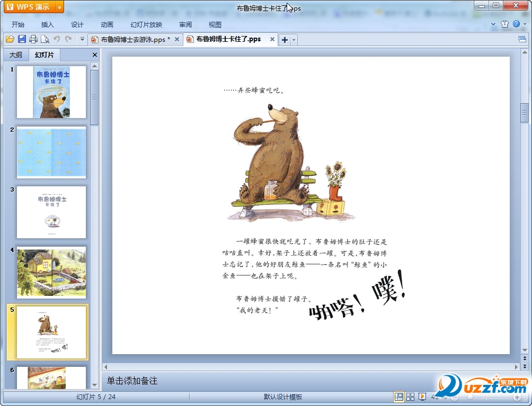Click the main editor vertical scrollbar down arrow
This screenshot has height=406, width=532.
[525, 350]
